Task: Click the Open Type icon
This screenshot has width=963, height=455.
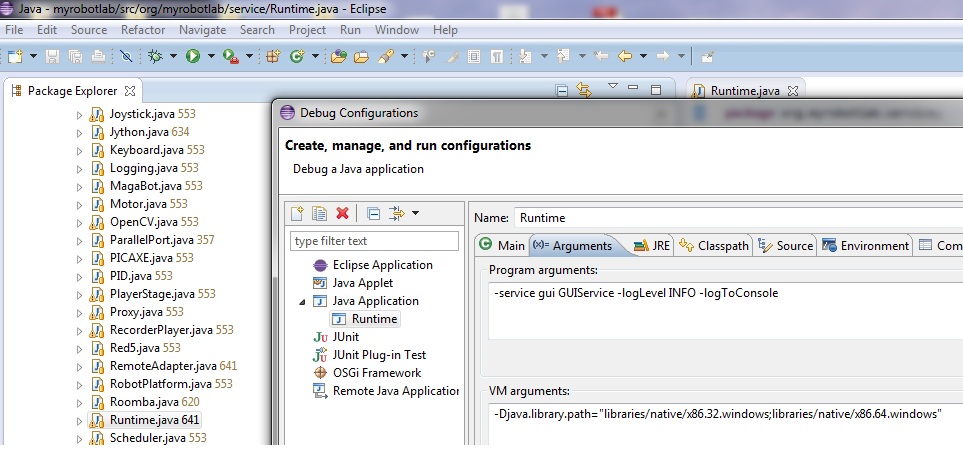Action: tap(339, 56)
